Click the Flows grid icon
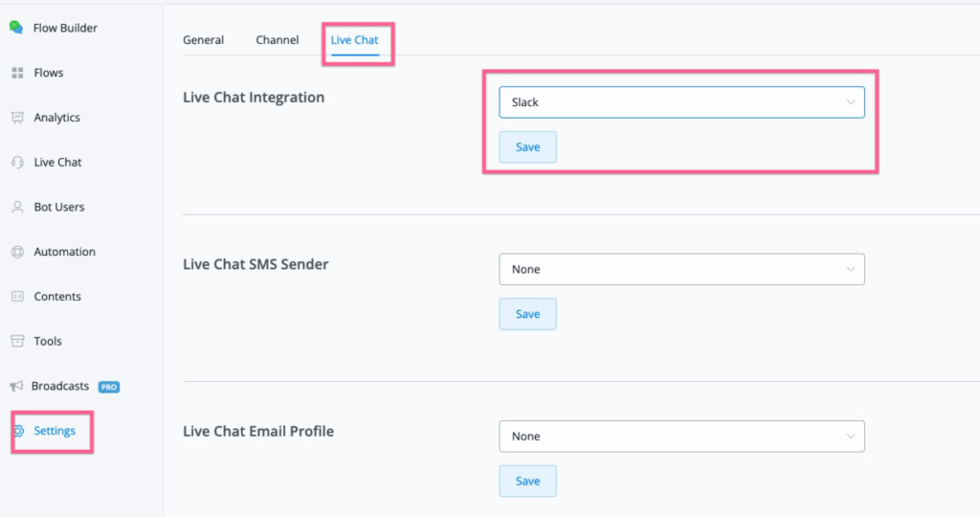 [x=17, y=73]
